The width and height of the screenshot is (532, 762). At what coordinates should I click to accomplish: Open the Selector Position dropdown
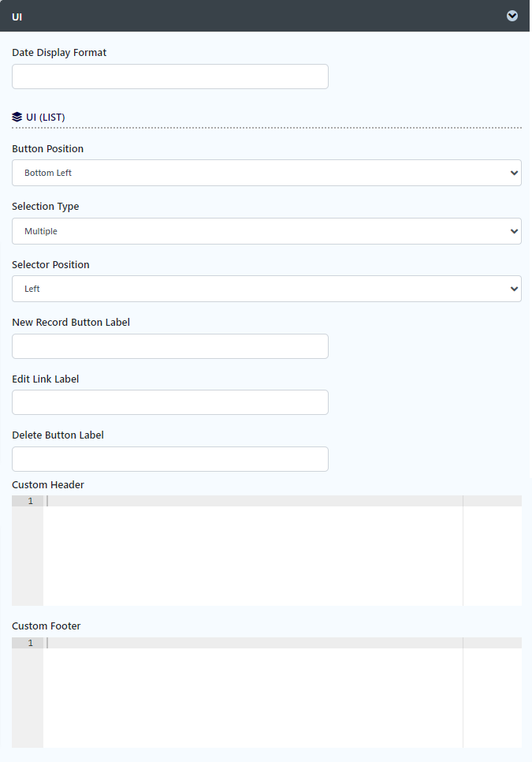[266, 289]
